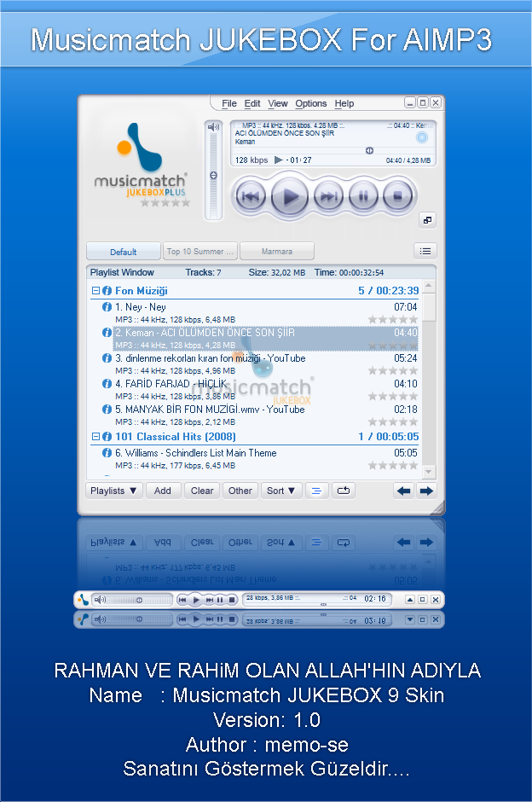Click the left arrow button at playlist bottom

pyautogui.click(x=404, y=491)
